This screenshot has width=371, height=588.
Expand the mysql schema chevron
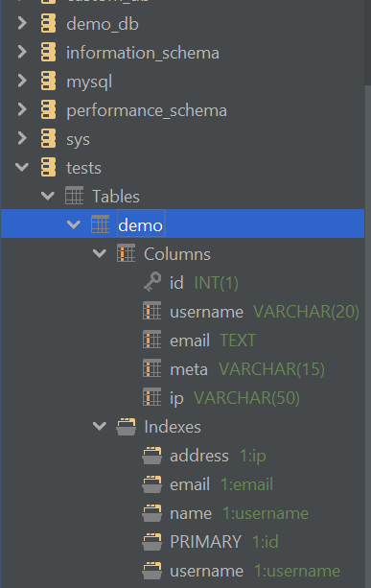[22, 81]
